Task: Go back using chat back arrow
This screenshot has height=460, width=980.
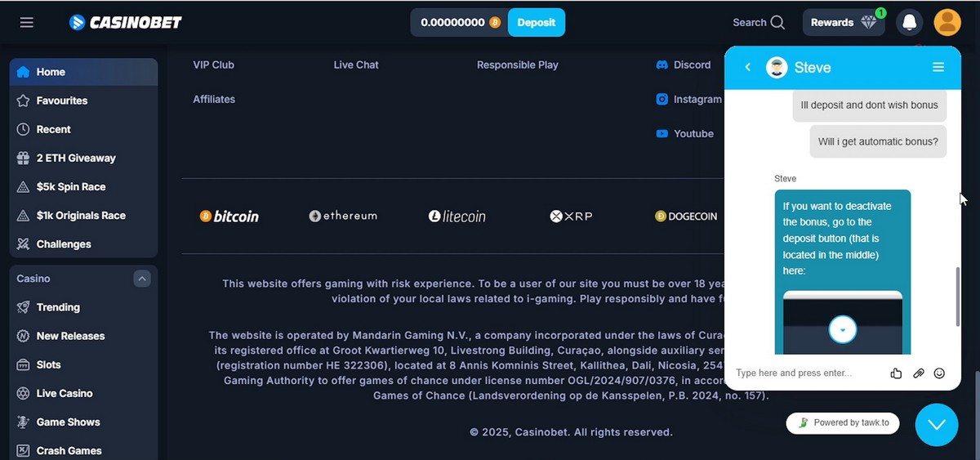Action: pyautogui.click(x=747, y=68)
